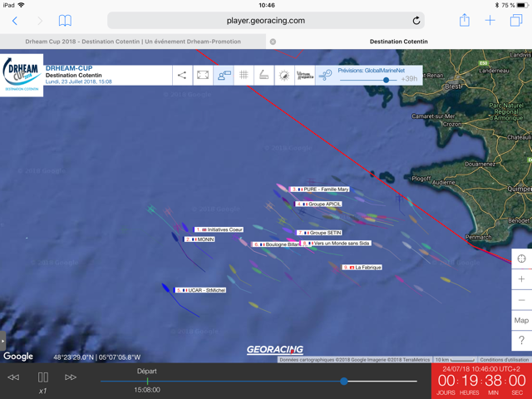Image resolution: width=532 pixels, height=399 pixels.
Task: Toggle competitor name labels
Action: [224, 75]
